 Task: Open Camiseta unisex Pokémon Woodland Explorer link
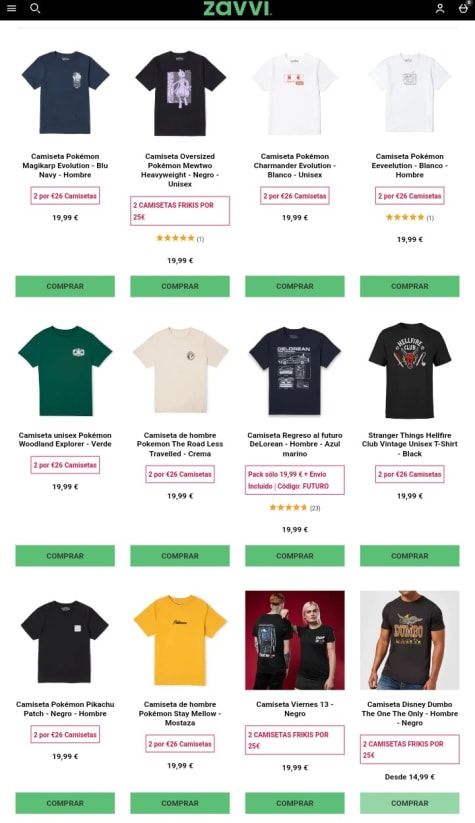65,439
